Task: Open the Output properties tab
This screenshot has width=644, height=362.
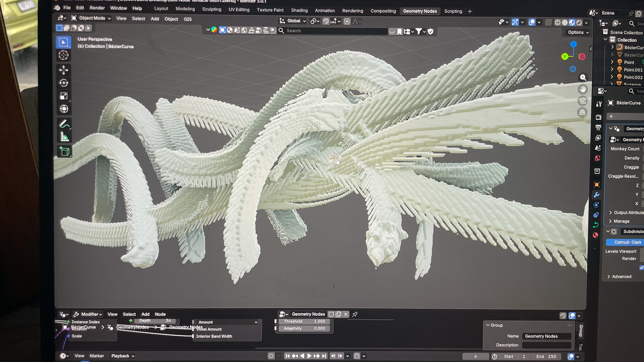Action: point(598,128)
